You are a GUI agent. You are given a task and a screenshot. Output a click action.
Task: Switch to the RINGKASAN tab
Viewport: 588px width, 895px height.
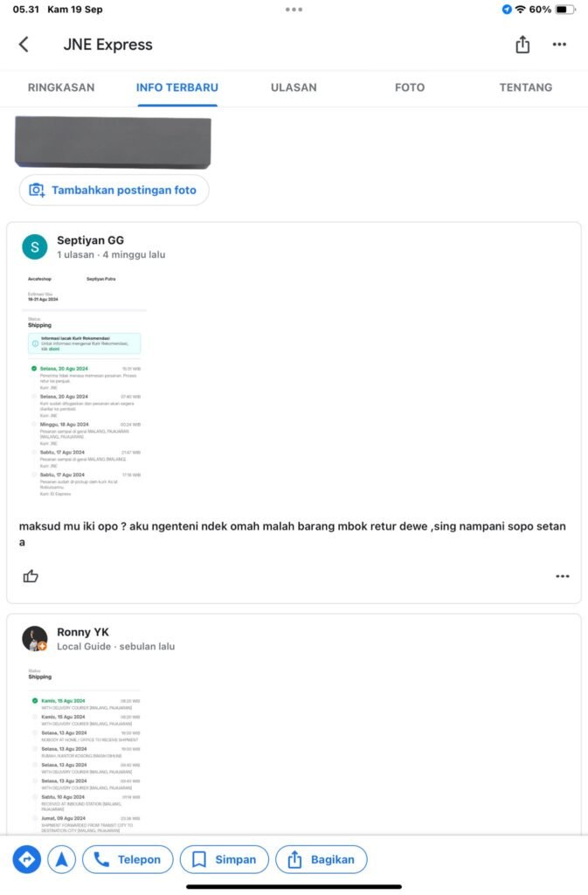coord(61,87)
